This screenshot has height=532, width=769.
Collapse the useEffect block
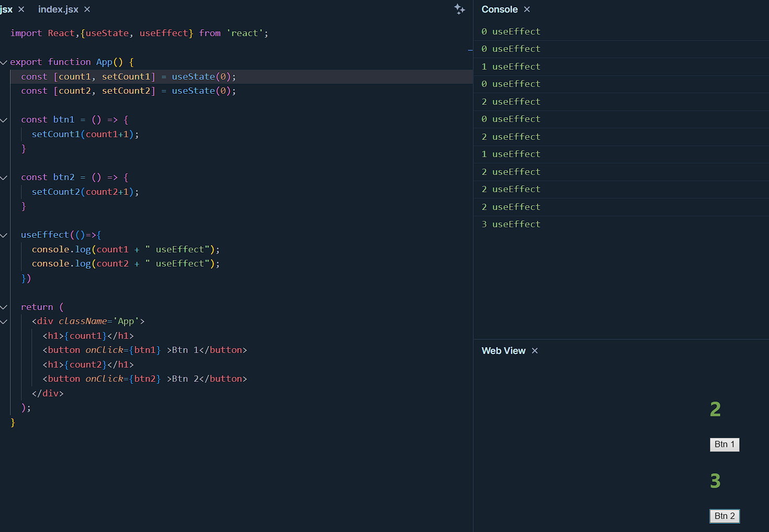4,235
